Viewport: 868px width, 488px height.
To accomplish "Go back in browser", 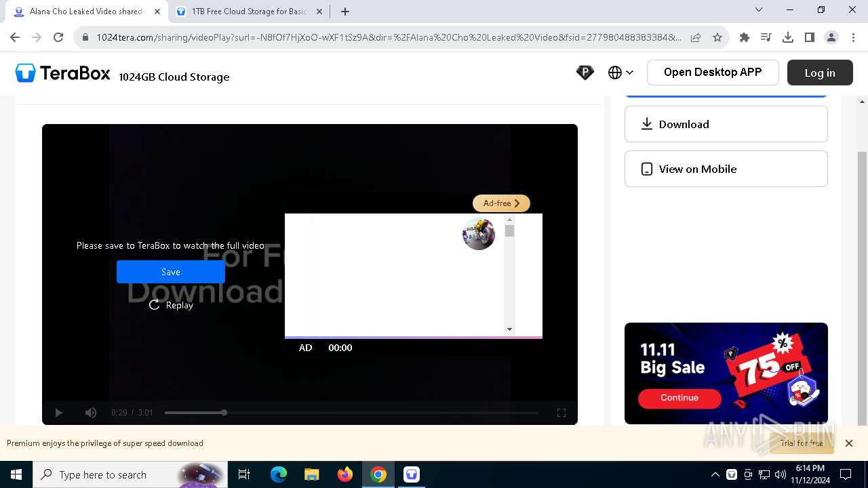I will 15,37.
